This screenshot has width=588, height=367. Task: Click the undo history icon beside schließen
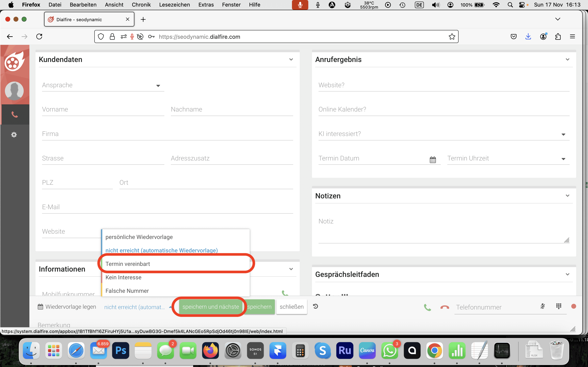315,306
